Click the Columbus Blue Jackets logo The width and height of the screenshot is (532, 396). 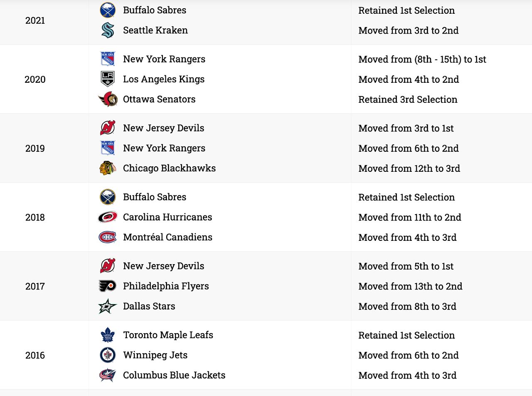click(x=108, y=375)
